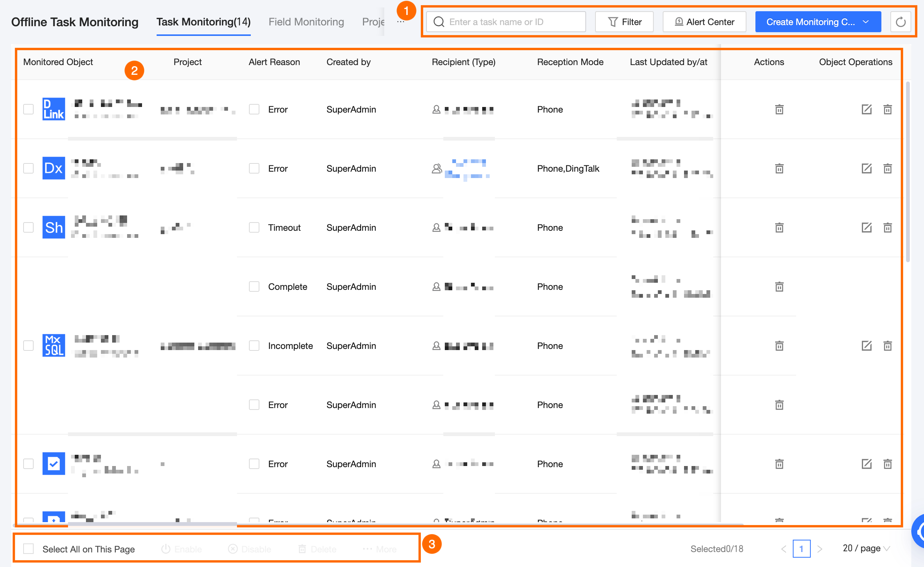Open the 20 / page size dropdown
This screenshot has height=567, width=924.
pyautogui.click(x=866, y=548)
